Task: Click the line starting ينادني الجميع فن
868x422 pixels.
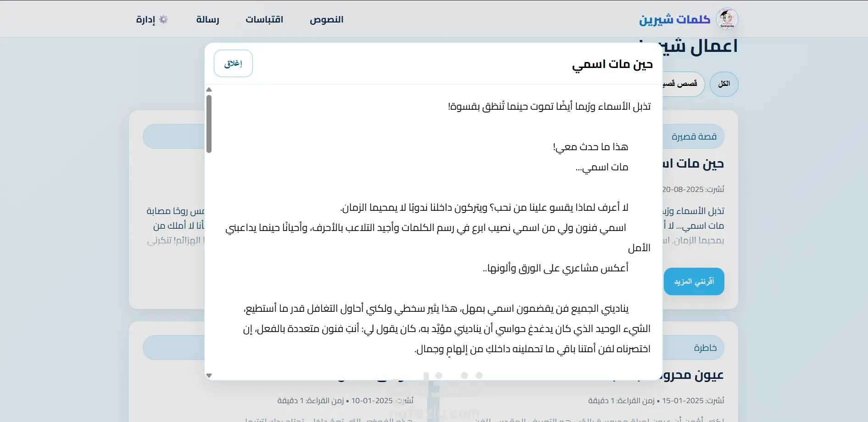Action: tap(436, 309)
